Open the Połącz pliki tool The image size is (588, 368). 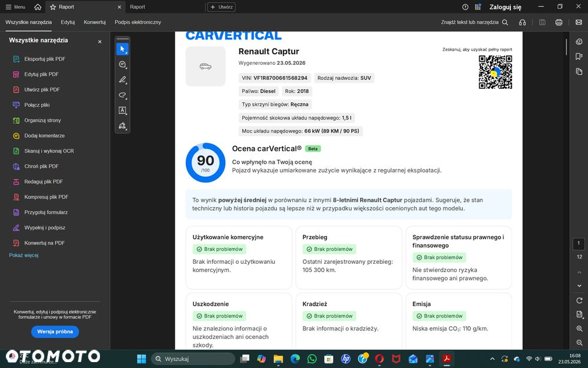coord(31,105)
